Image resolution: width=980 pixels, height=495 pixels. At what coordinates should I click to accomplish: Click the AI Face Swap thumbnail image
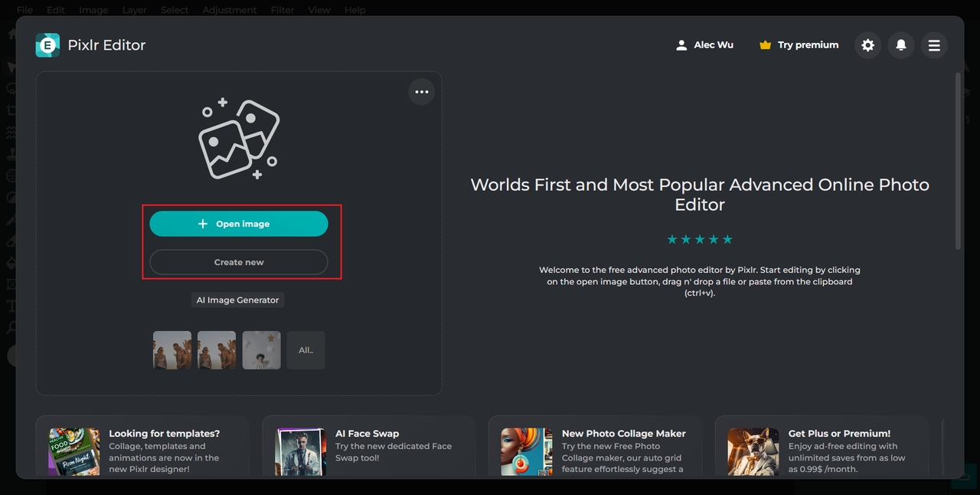(301, 452)
